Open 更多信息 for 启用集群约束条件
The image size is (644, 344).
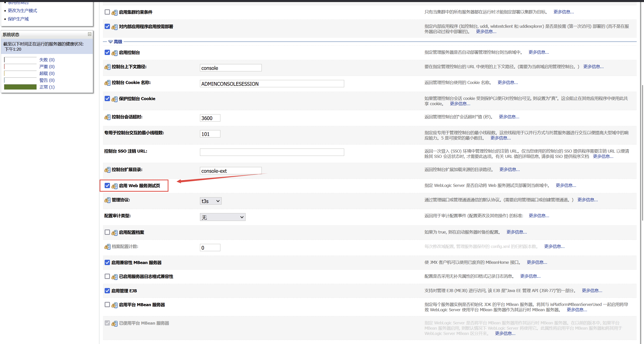pos(564,12)
